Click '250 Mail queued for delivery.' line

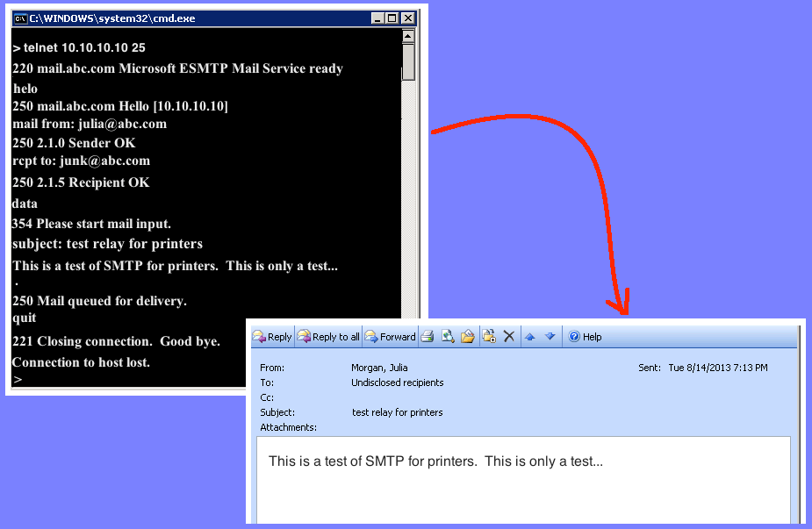(x=99, y=301)
